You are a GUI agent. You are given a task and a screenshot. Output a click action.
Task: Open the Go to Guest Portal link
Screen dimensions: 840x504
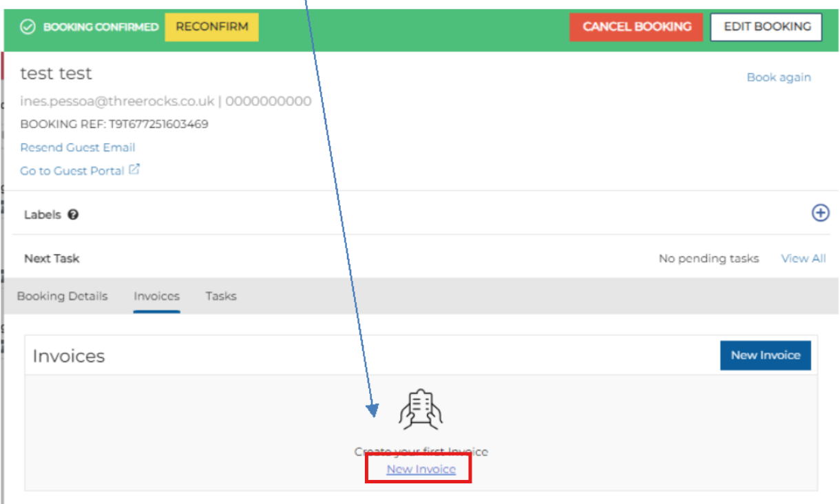point(72,171)
